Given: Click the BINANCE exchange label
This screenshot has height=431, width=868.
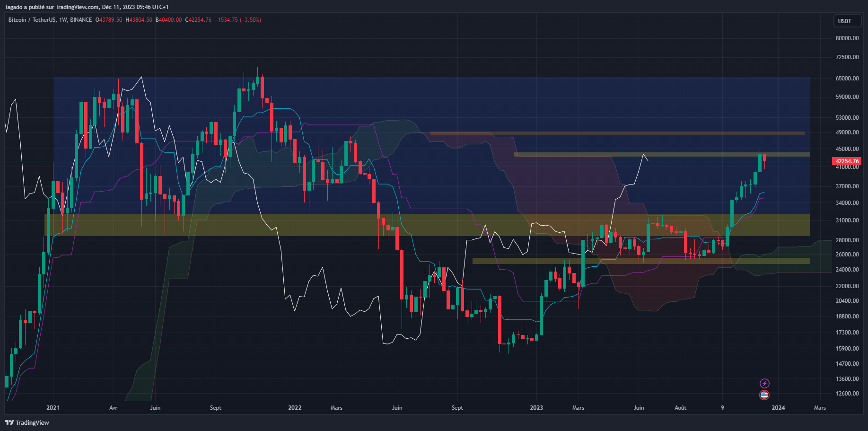Looking at the screenshot, I should click(x=81, y=20).
